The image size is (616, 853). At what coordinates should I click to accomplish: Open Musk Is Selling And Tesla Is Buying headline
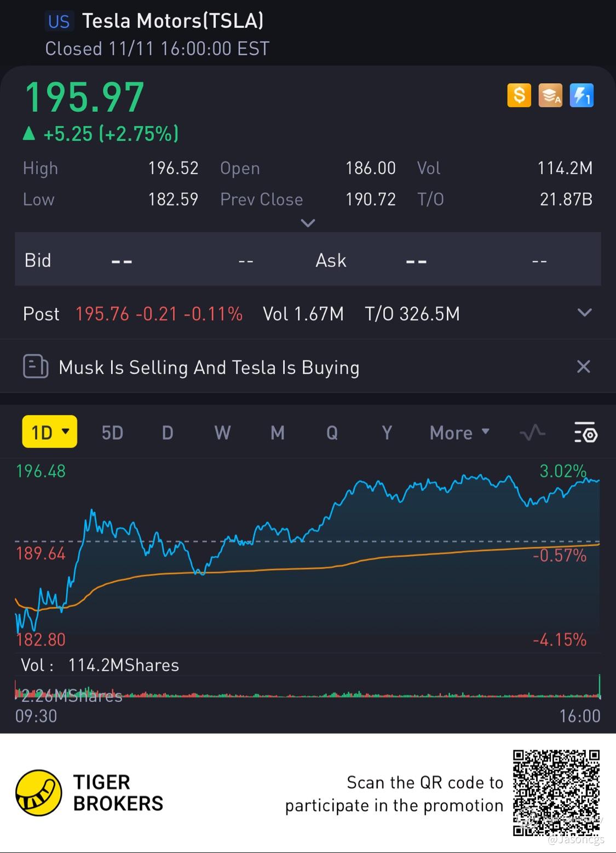209,367
